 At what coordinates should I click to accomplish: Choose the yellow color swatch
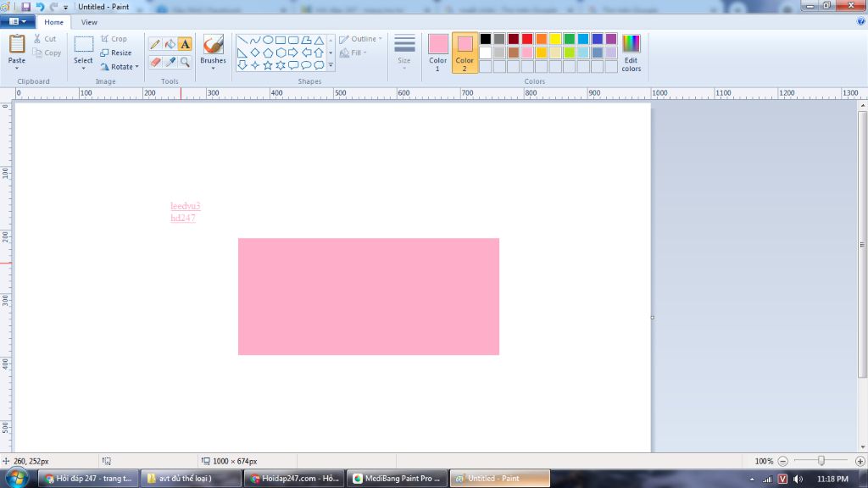[555, 39]
